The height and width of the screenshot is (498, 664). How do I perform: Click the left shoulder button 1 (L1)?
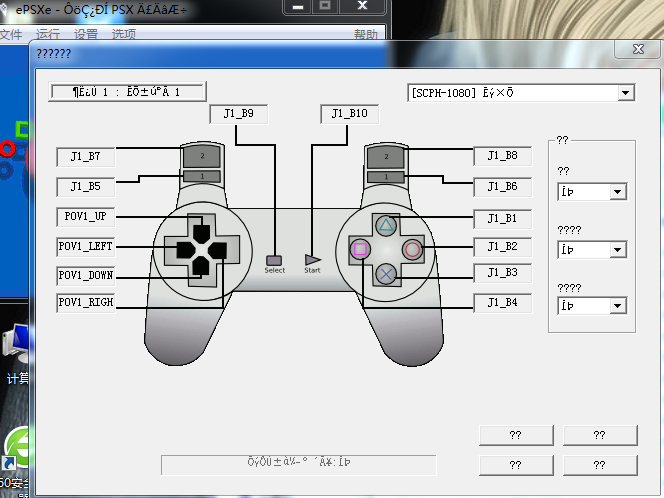202,176
